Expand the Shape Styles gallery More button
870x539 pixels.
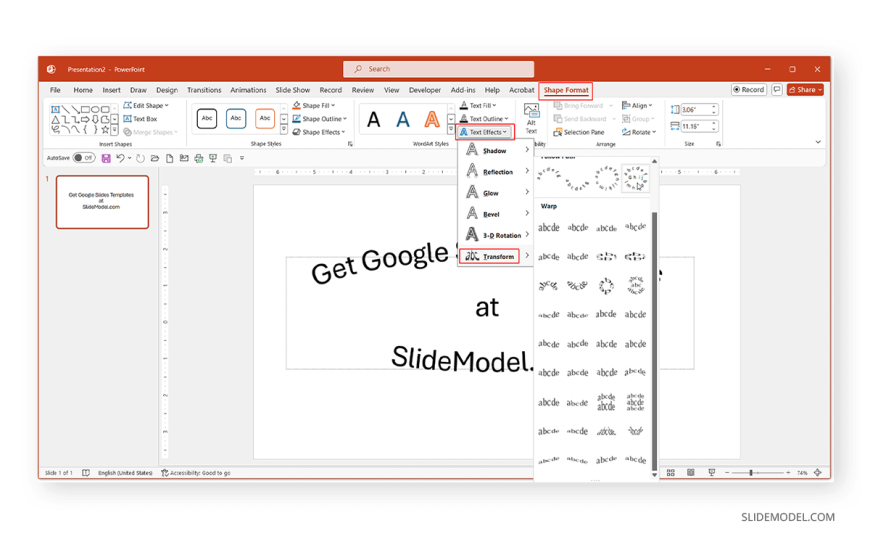[284, 130]
